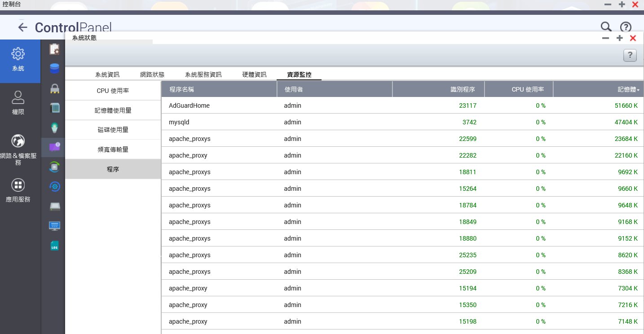Switch to the 網路狀態 tab

(152, 75)
